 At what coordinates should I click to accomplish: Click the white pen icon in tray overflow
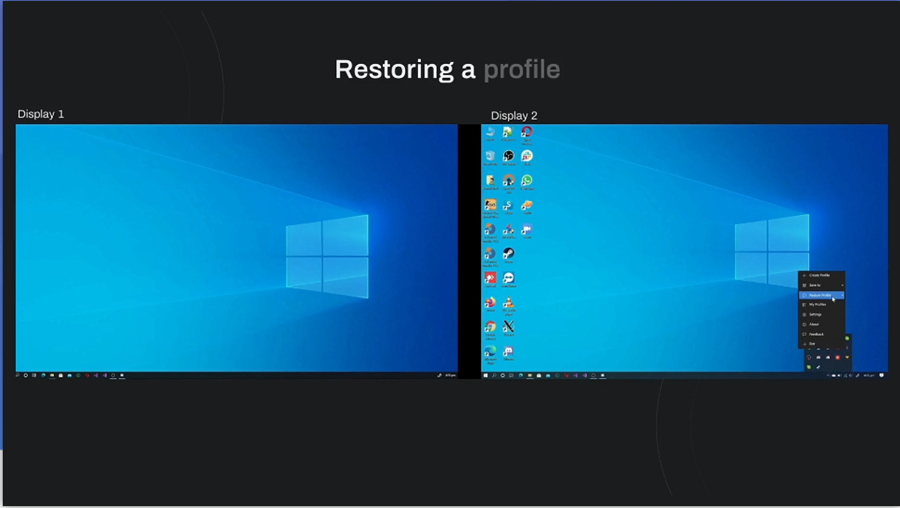(818, 367)
